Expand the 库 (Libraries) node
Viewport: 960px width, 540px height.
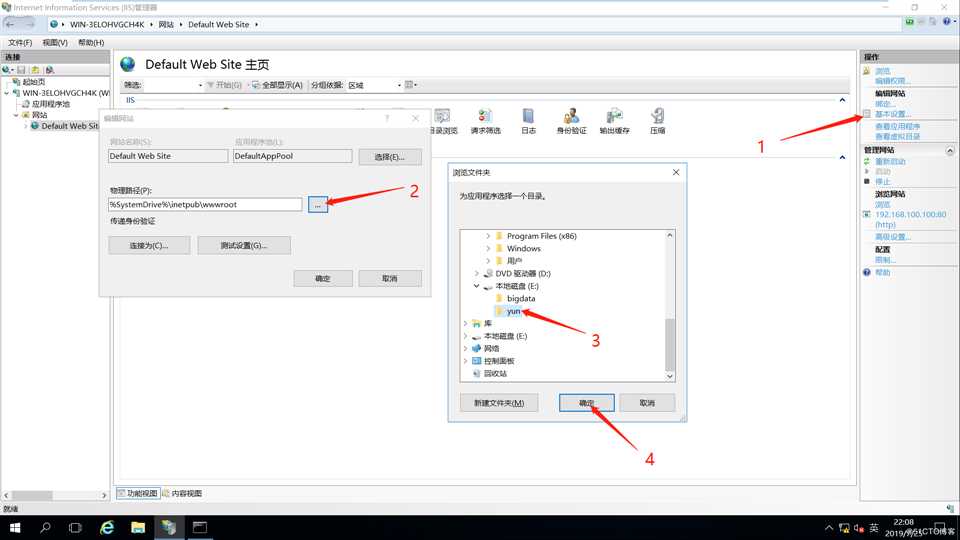(x=465, y=323)
